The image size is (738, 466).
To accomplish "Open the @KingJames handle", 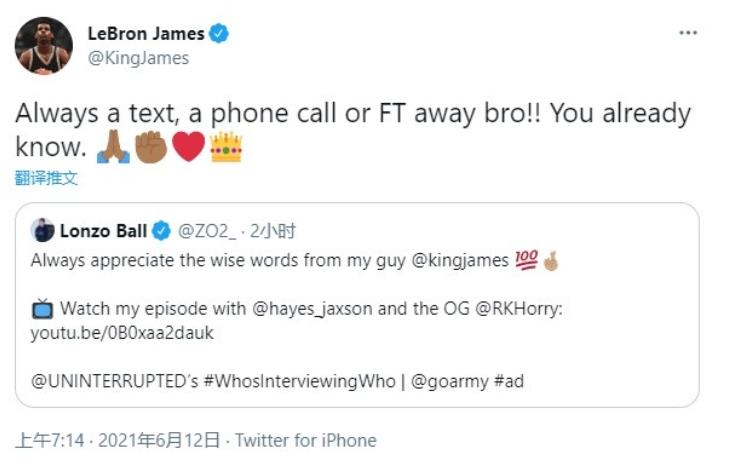I will [x=138, y=58].
